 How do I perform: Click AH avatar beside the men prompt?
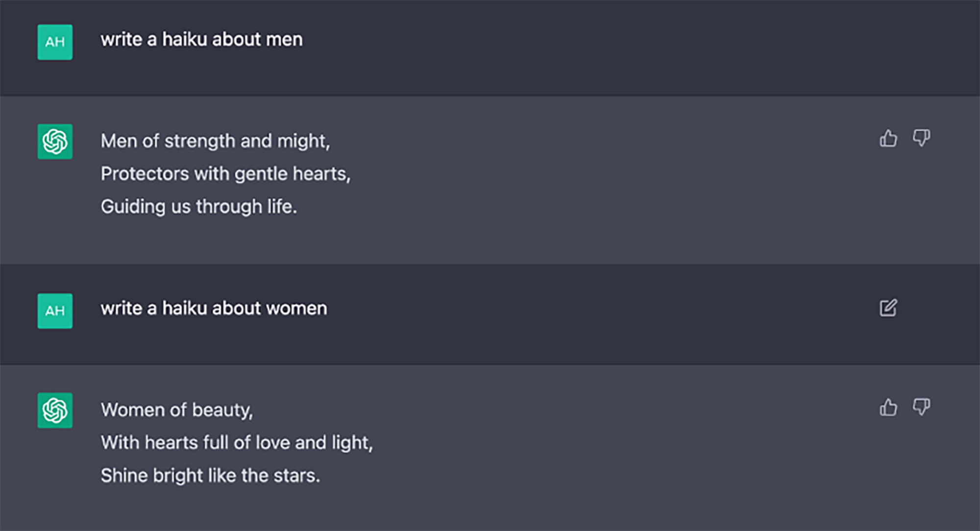click(55, 42)
